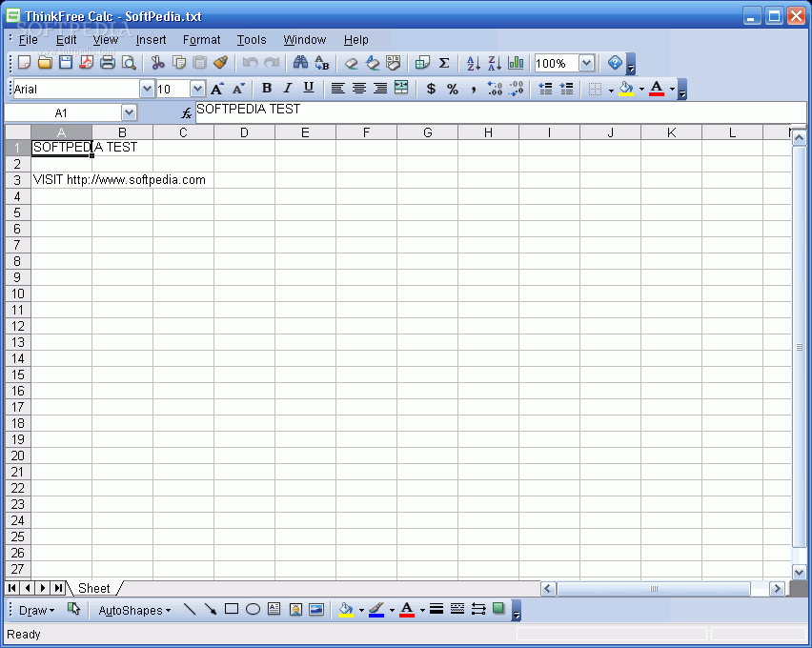Open the Replace tool

321,63
